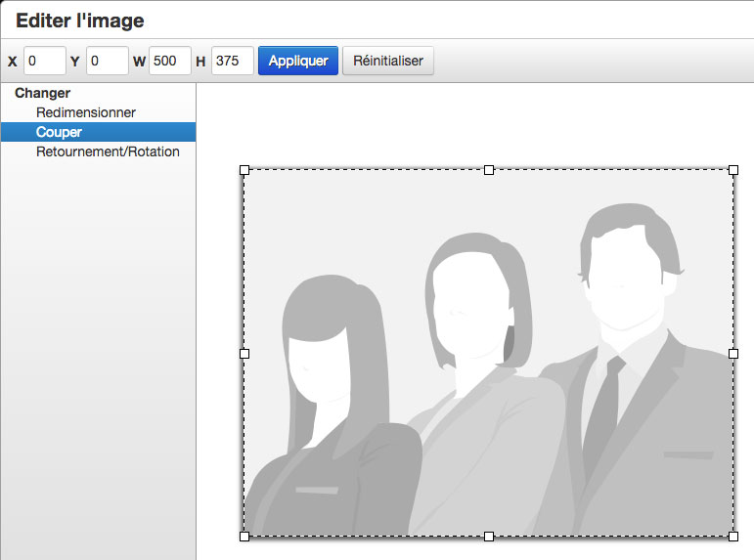The height and width of the screenshot is (560, 754).
Task: Click the middle-left crop handle
Action: click(x=244, y=354)
